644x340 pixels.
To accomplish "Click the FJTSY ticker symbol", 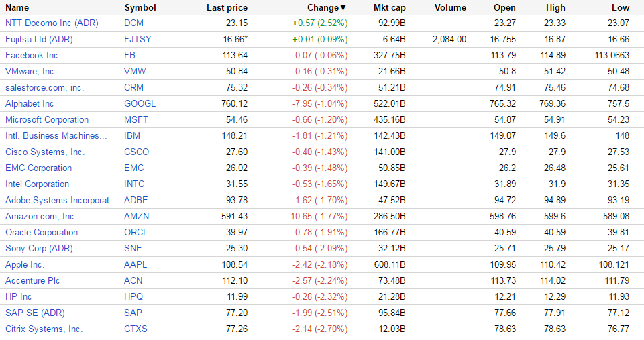I will click(138, 39).
